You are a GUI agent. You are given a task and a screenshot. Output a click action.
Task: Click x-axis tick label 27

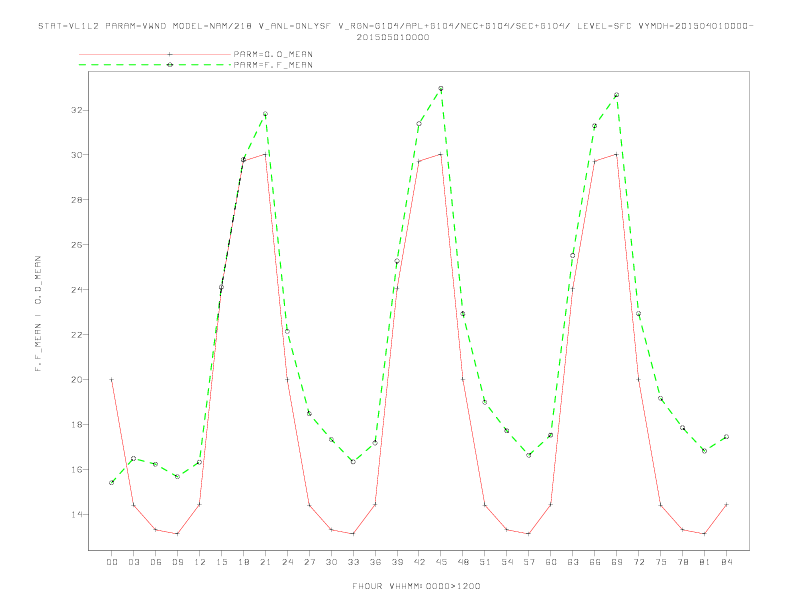tap(309, 562)
